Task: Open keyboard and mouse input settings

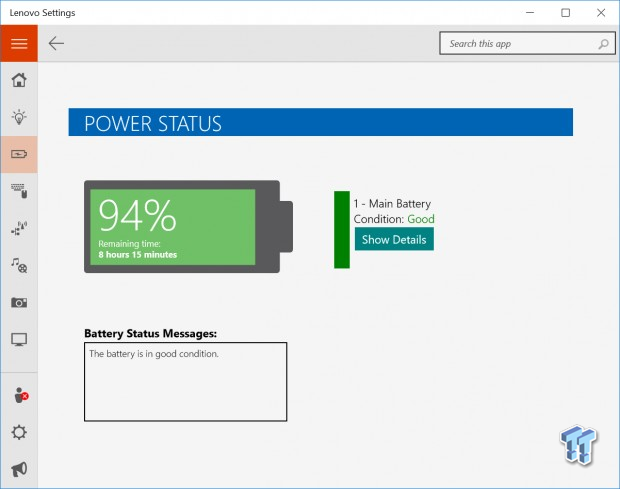Action: pos(19,191)
